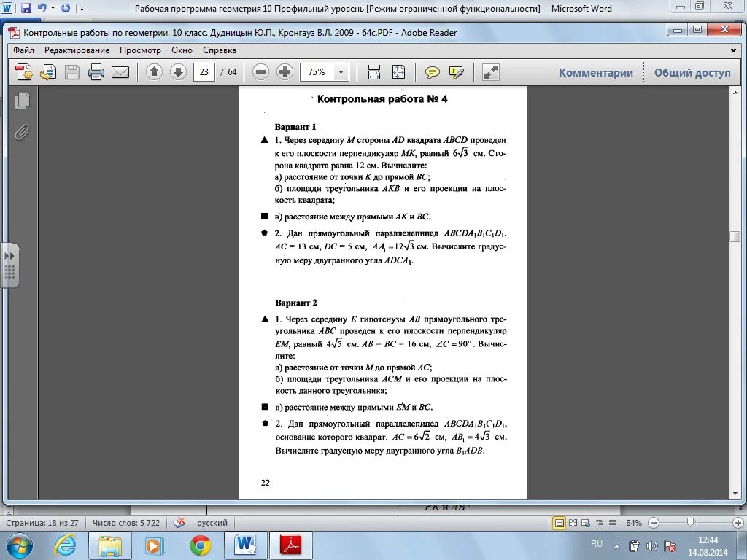Add sticky note comment icon
The image size is (747, 560).
(x=432, y=72)
